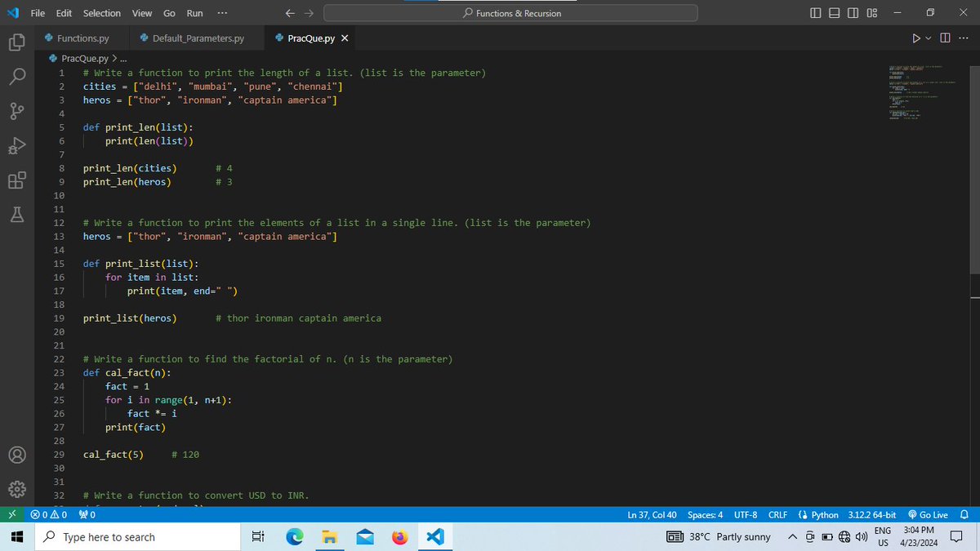Open the Explorer view in activity bar
The width and height of the screenshot is (980, 551).
coord(18,42)
